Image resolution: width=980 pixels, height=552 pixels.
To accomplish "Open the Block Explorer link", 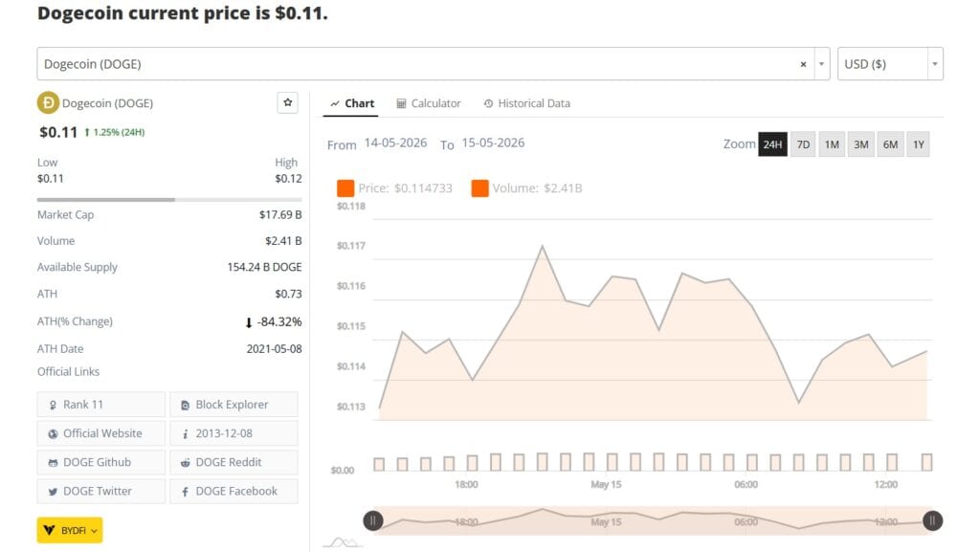I will 234,405.
